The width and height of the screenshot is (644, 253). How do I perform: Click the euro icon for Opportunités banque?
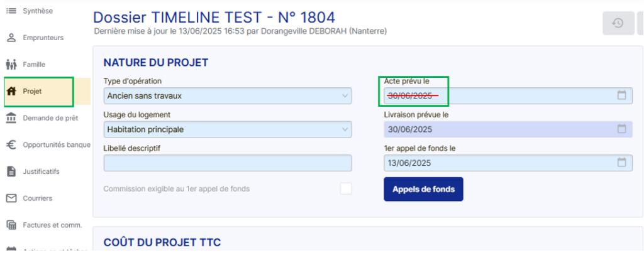pyautogui.click(x=11, y=144)
